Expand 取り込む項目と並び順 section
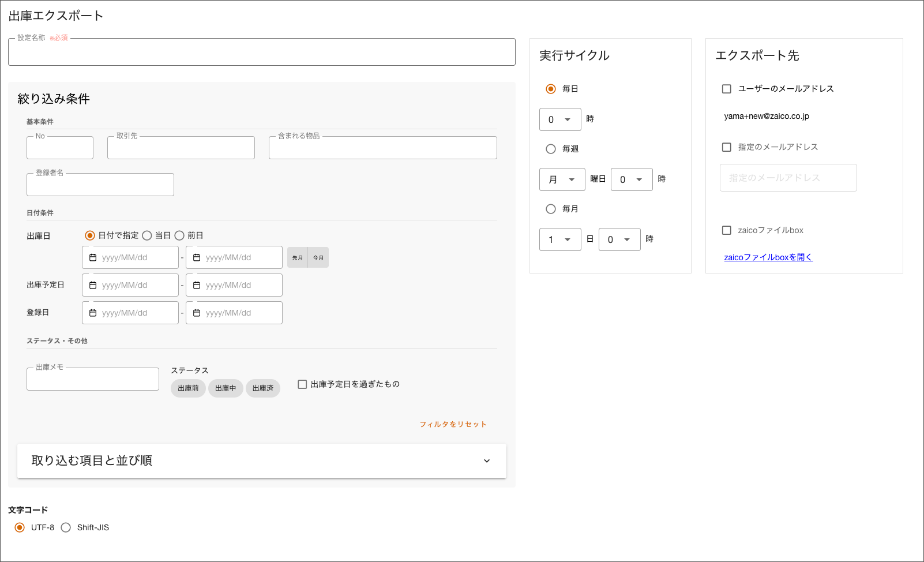This screenshot has width=924, height=562. (262, 460)
